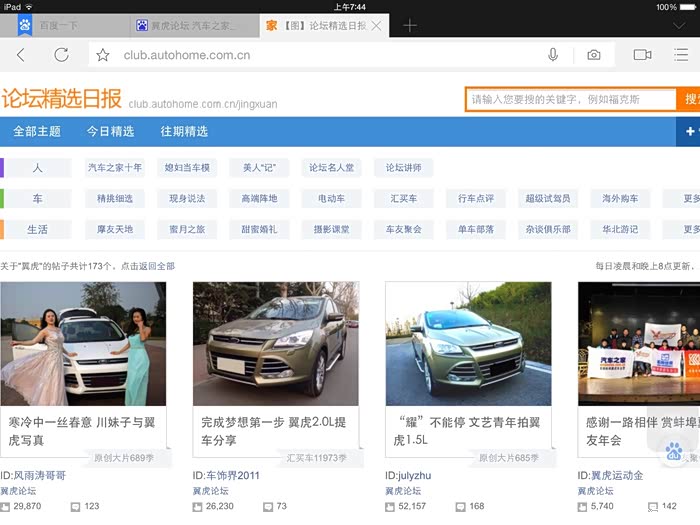700x525 pixels.
Task: Tap the video camera icon in toolbar
Action: 642,55
